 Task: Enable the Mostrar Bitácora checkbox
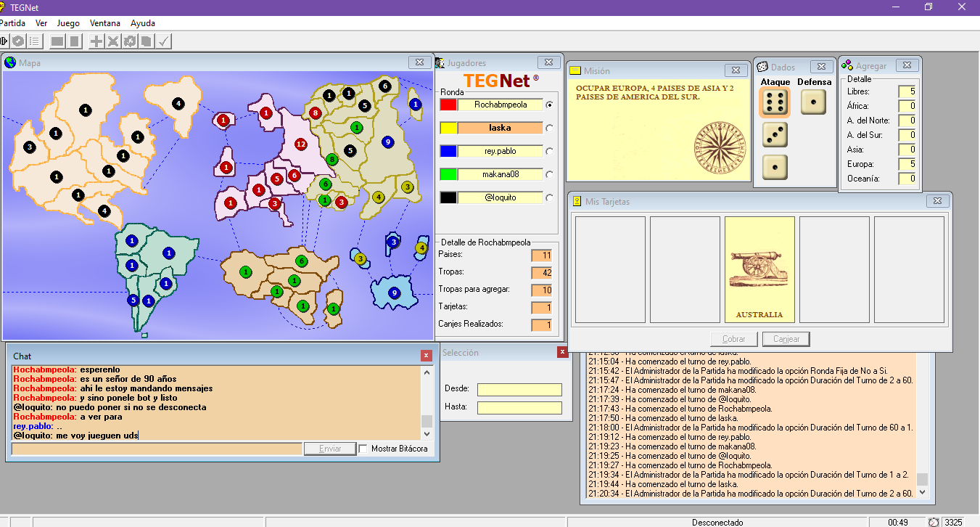(x=363, y=449)
